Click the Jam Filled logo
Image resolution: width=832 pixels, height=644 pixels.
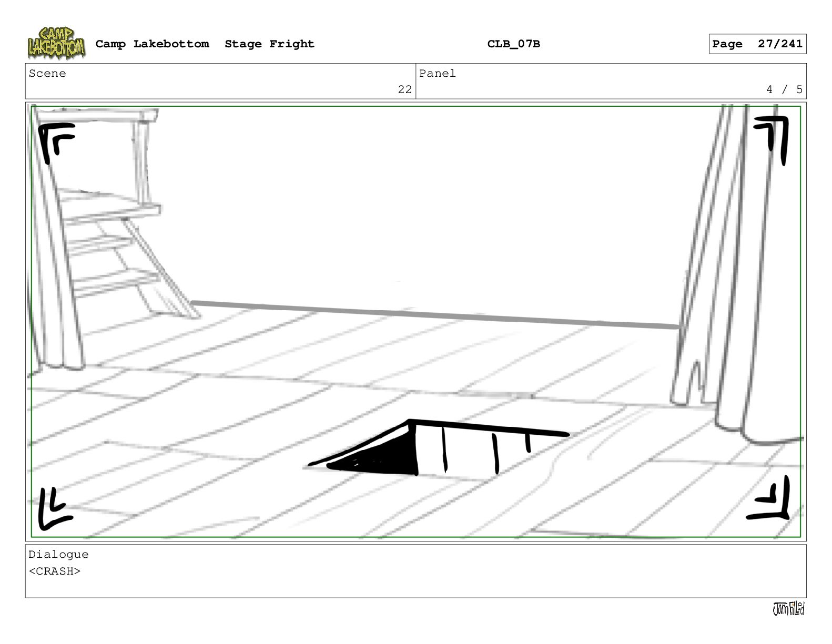click(788, 609)
